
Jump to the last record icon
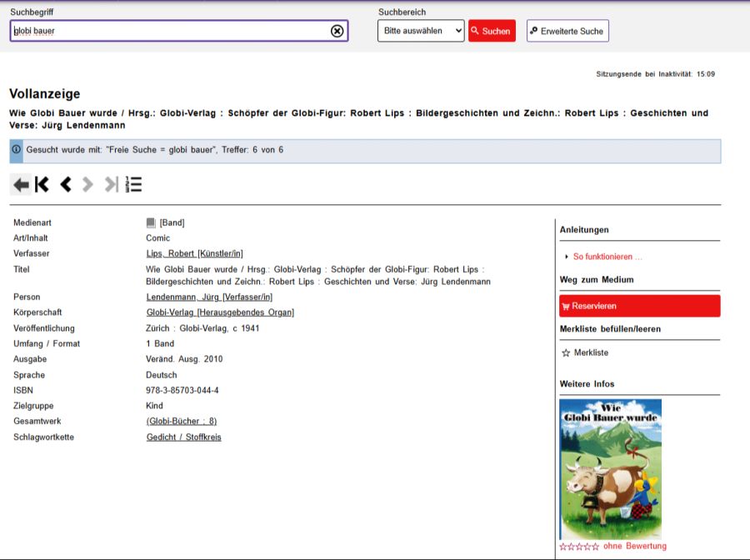click(110, 184)
